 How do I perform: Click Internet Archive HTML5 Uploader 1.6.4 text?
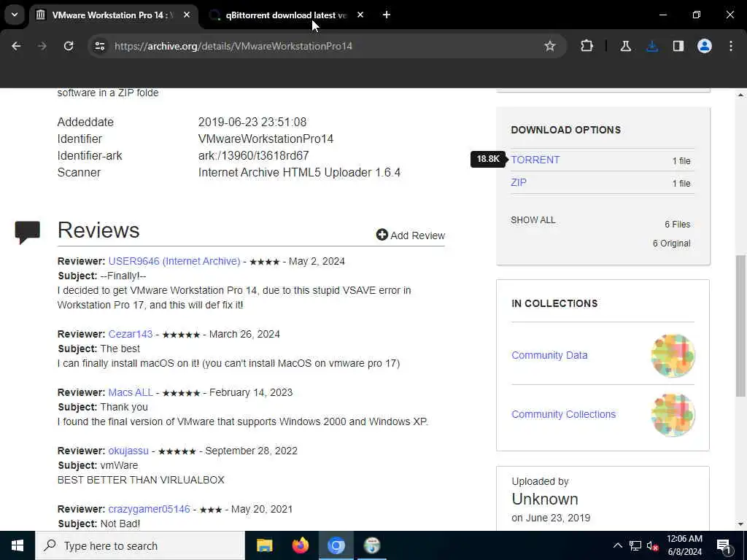(x=299, y=172)
